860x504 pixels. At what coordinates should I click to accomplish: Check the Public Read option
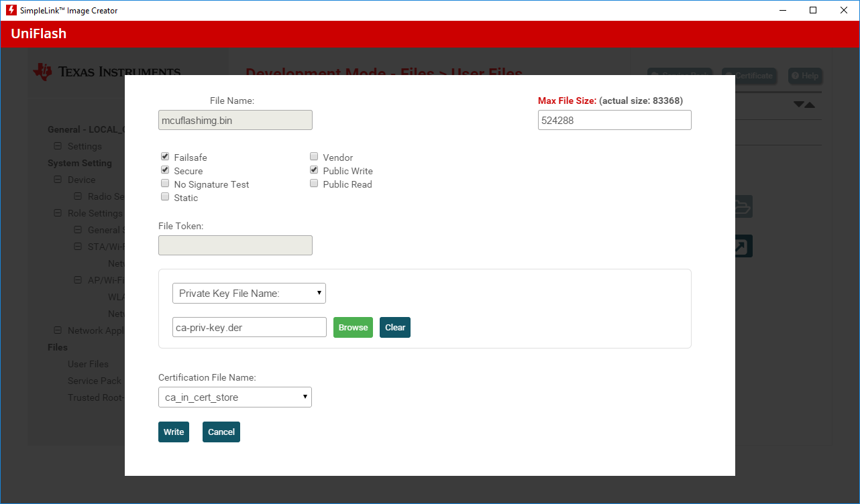[x=314, y=183]
